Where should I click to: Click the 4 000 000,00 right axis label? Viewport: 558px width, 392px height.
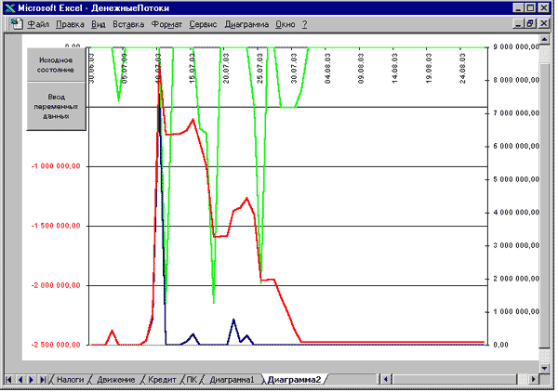[516, 212]
